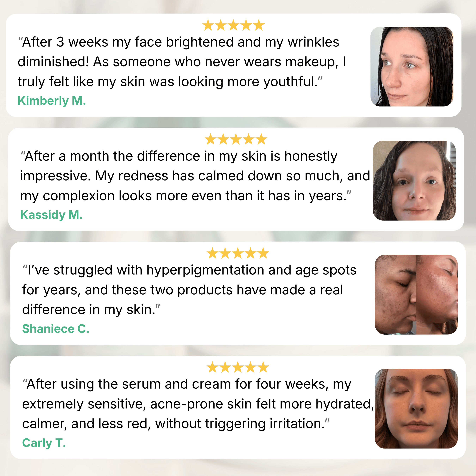This screenshot has width=476, height=476.
Task: Click the review text mentioning hyperpigmentation
Action: [189, 290]
